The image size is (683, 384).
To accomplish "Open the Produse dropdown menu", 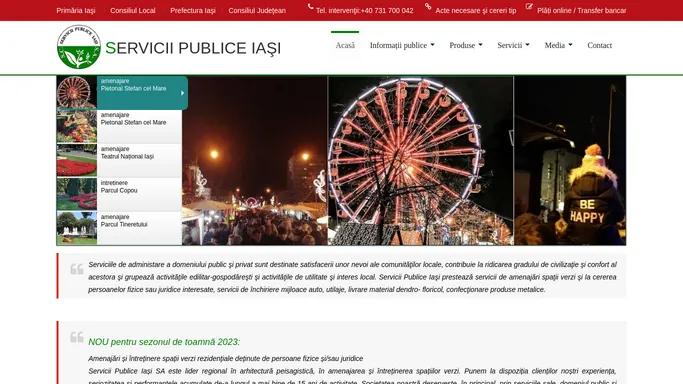I will tap(466, 45).
